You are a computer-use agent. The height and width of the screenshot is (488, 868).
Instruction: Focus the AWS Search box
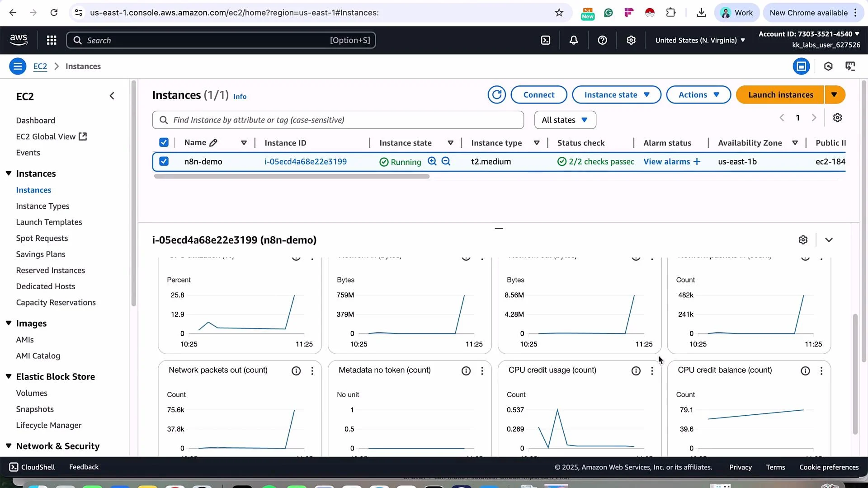[221, 40]
